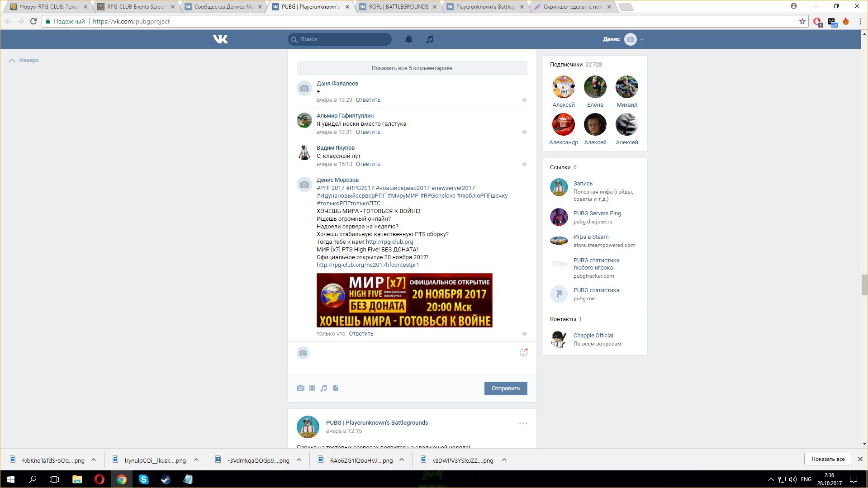Switch to the Сообщества Дениса tab
The width and height of the screenshot is (868, 488).
[x=223, y=7]
